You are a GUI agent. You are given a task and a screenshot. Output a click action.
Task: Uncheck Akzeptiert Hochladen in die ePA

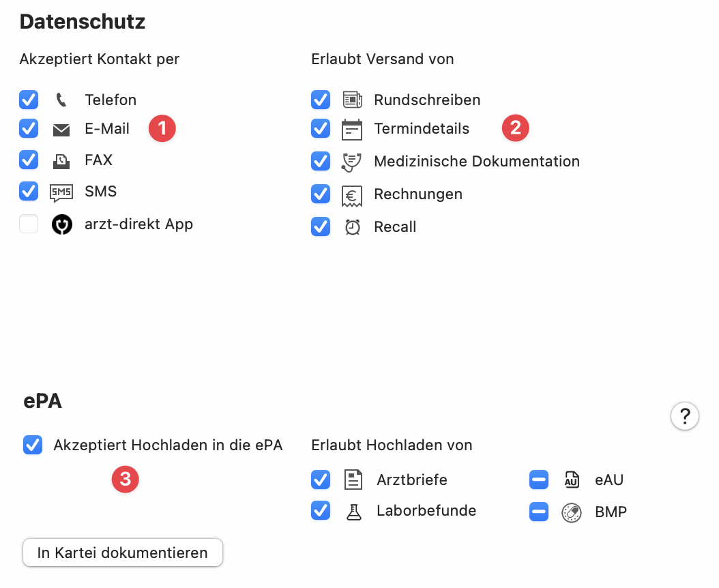[x=32, y=445]
